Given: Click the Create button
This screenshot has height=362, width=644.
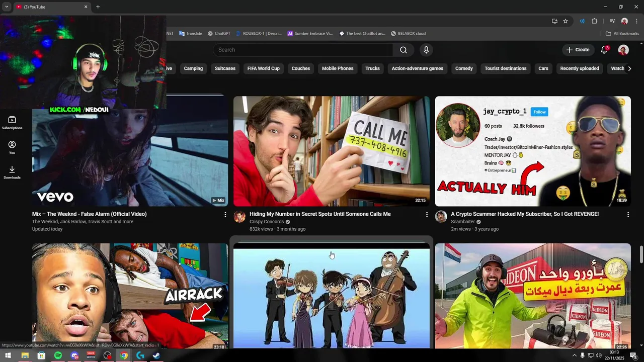Looking at the screenshot, I should click(577, 50).
